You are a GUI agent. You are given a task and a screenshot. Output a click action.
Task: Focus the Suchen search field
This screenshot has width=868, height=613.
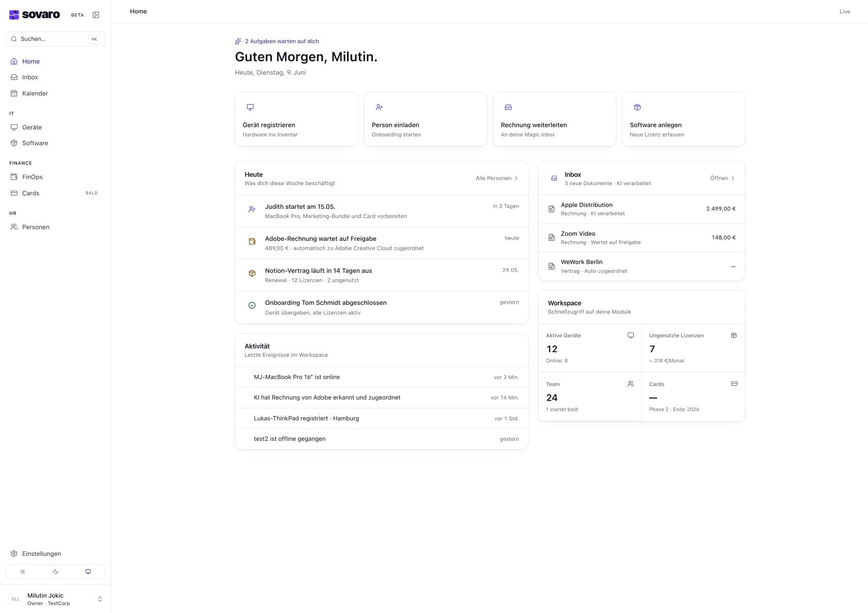coord(55,39)
